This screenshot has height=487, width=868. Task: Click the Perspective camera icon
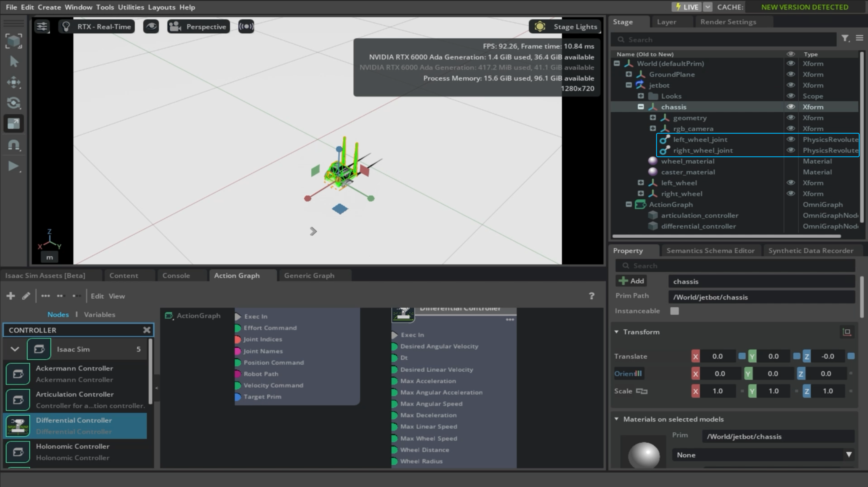click(x=175, y=27)
